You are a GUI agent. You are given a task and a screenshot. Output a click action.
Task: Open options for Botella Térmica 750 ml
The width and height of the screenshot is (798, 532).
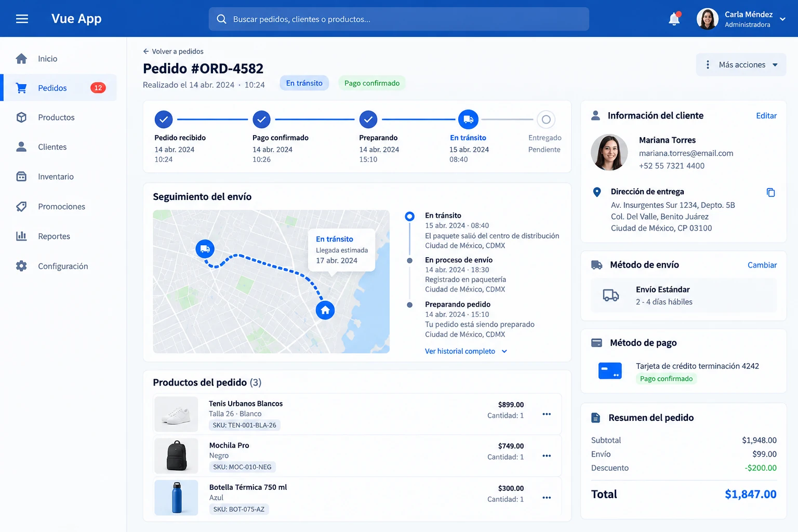[547, 498]
